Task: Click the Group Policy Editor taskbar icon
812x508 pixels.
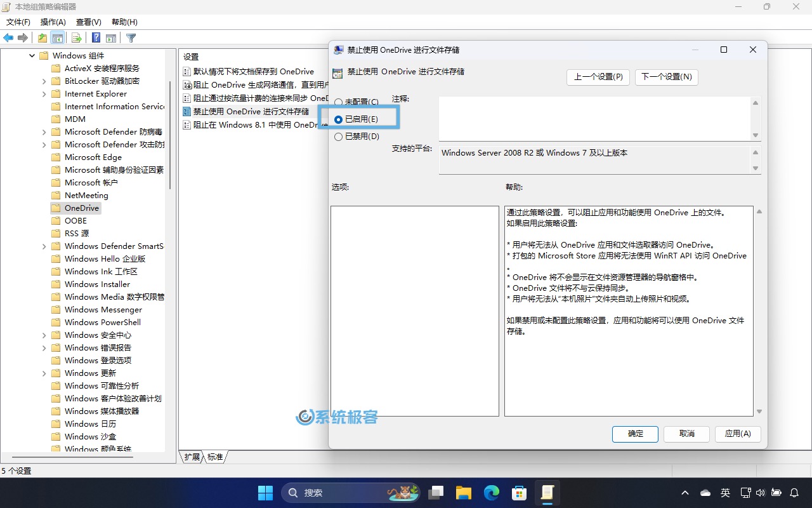Action: [547, 493]
